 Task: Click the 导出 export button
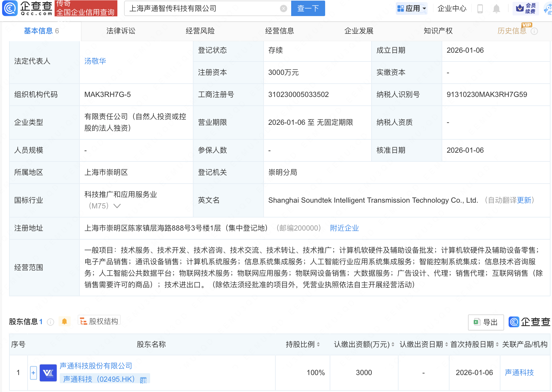(486, 322)
